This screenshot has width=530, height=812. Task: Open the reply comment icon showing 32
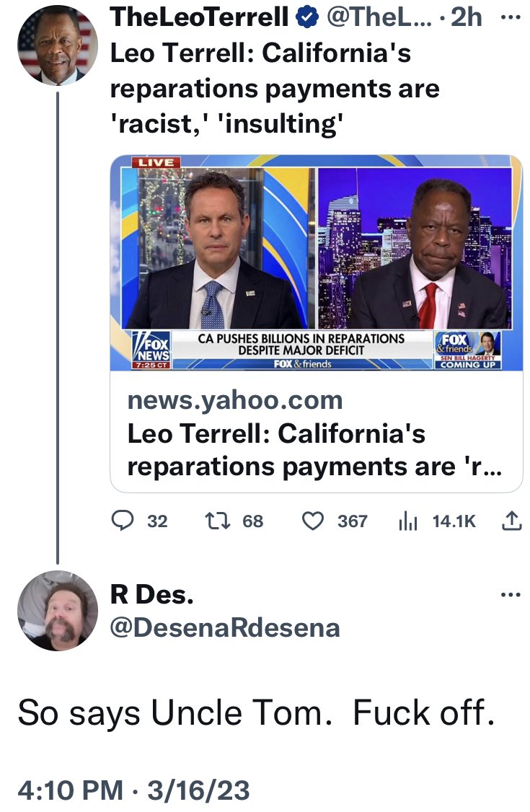[x=123, y=521]
